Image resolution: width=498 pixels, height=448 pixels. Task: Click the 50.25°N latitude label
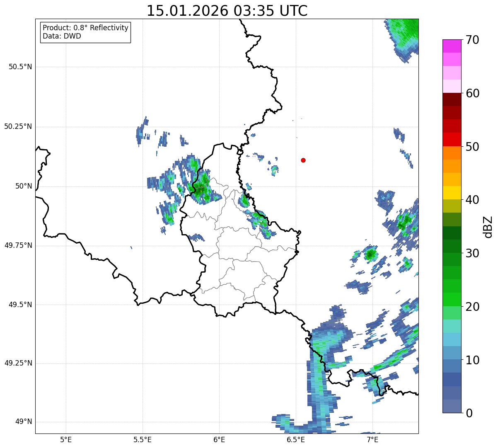click(x=18, y=126)
